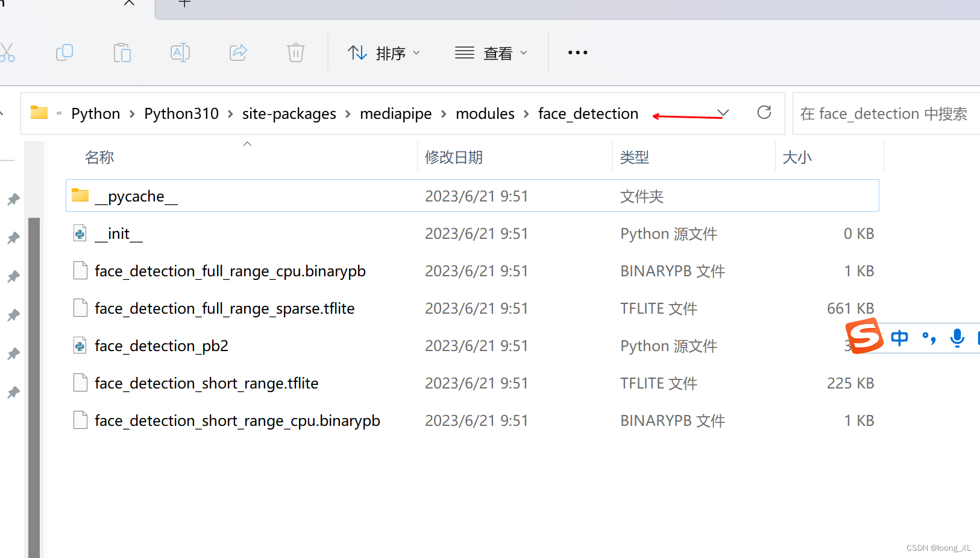Expand the hidden breadcrumb « overflow
The height and width of the screenshot is (558, 980).
(x=59, y=113)
